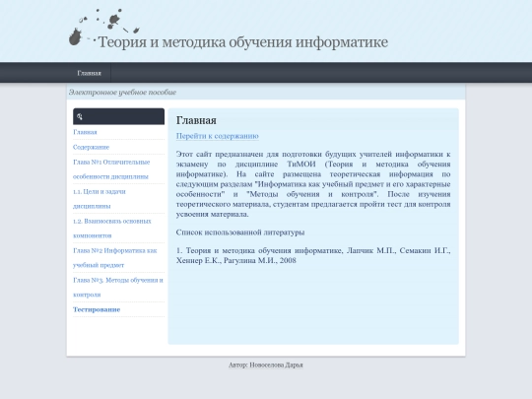Click the 'Электронное учебное пособие' subtitle
Image resolution: width=532 pixels, height=399 pixels.
click(x=122, y=92)
